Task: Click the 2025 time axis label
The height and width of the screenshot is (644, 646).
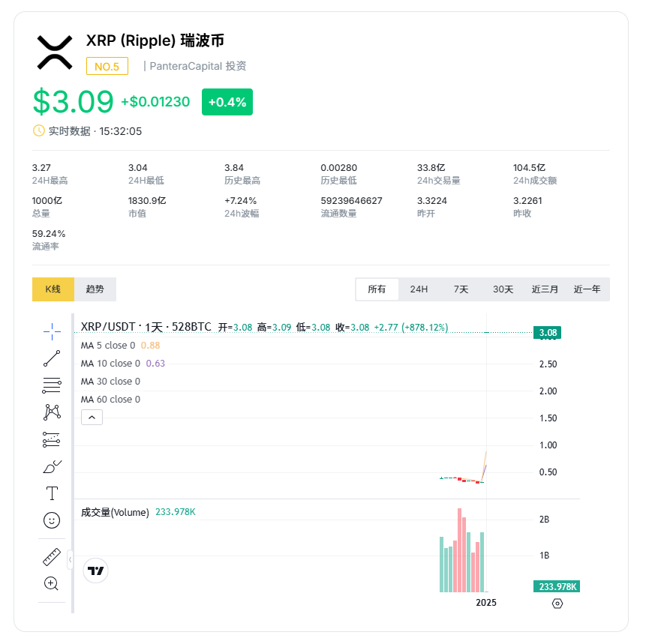Action: tap(486, 603)
